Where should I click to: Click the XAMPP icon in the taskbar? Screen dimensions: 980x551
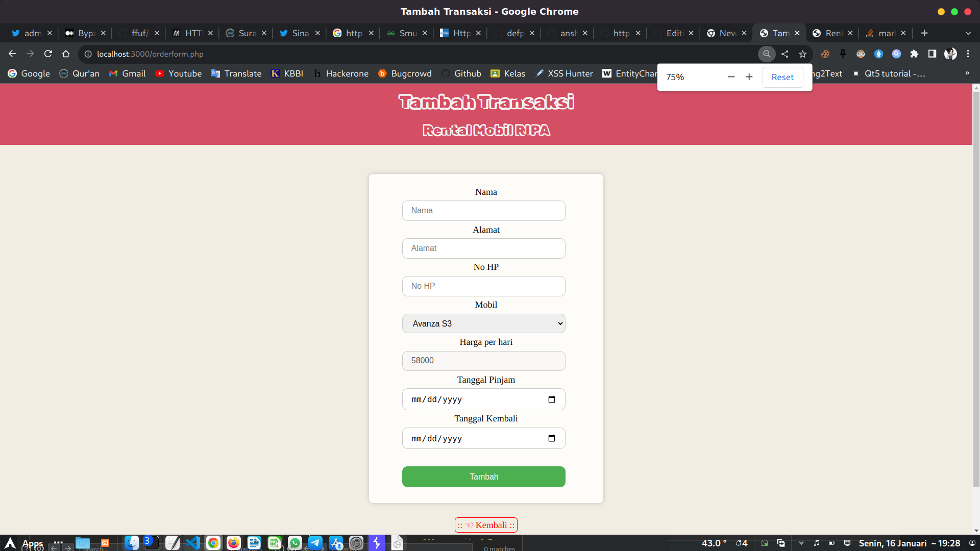[377, 543]
